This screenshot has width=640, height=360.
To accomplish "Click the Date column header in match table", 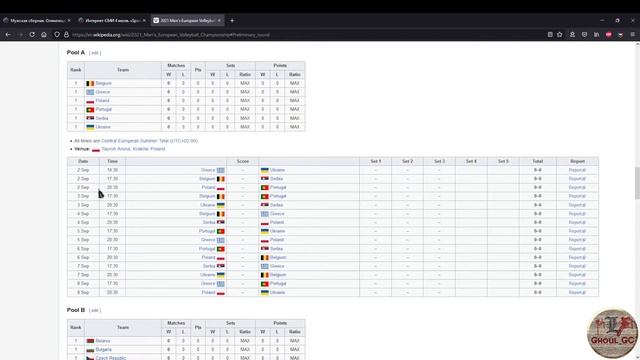I will click(83, 161).
